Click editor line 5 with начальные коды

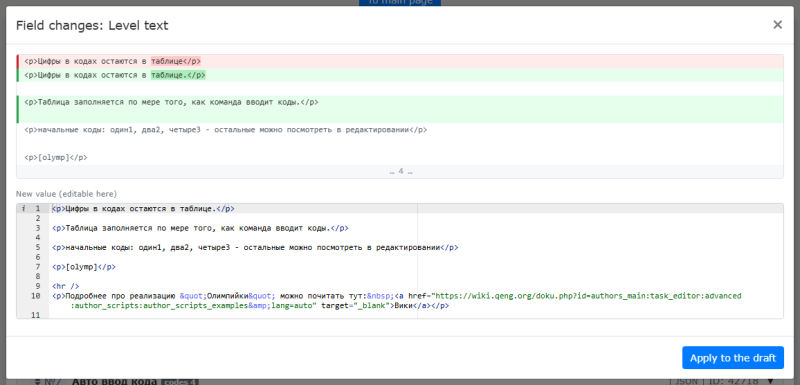(x=255, y=247)
